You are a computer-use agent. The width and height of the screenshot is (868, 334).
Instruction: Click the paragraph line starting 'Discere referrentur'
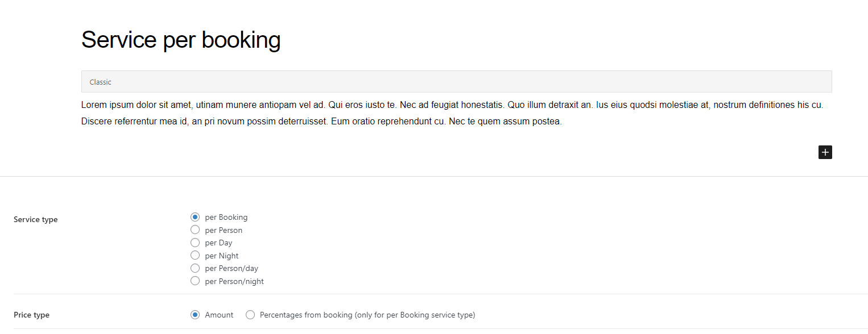[321, 121]
